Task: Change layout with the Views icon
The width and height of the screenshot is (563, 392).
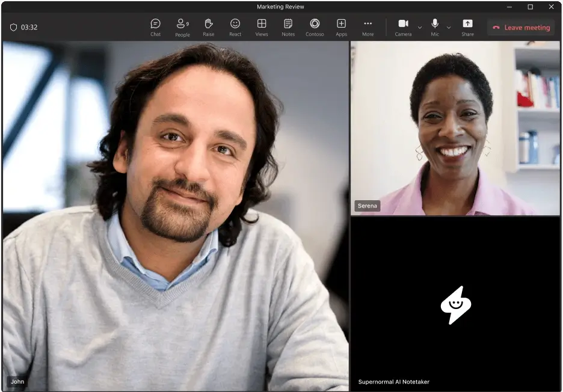Action: pos(262,27)
